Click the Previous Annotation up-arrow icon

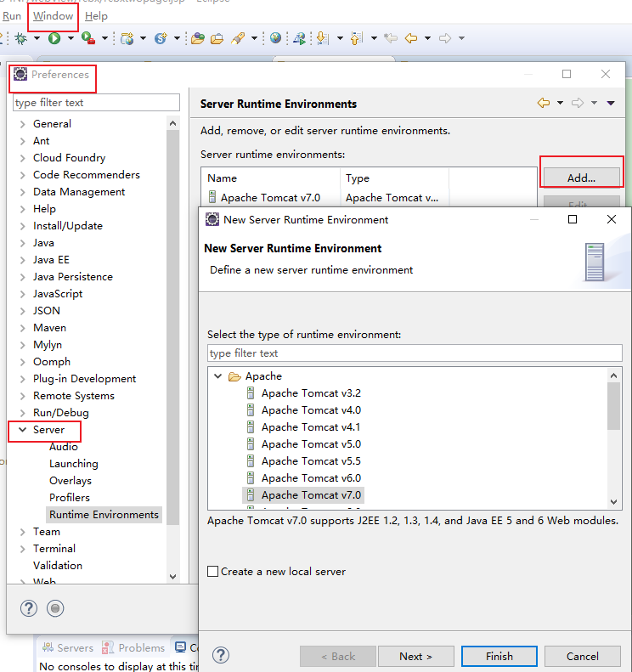tap(357, 38)
